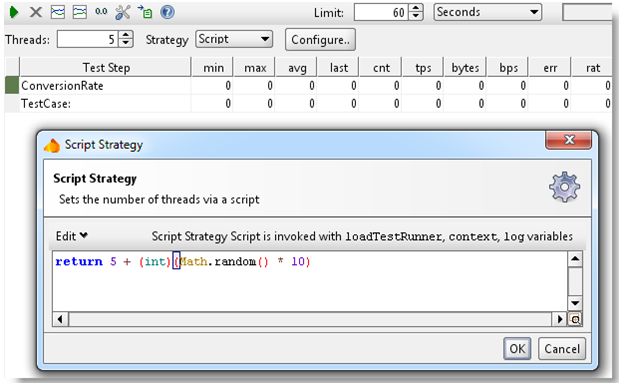The image size is (619, 383).
Task: Confirm with the OK button
Action: point(517,349)
